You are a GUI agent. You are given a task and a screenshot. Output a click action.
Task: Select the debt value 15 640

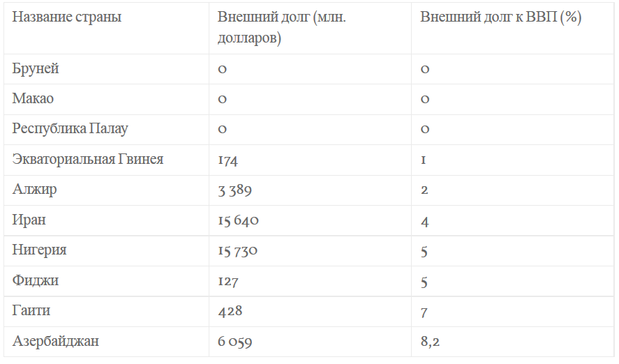click(239, 220)
